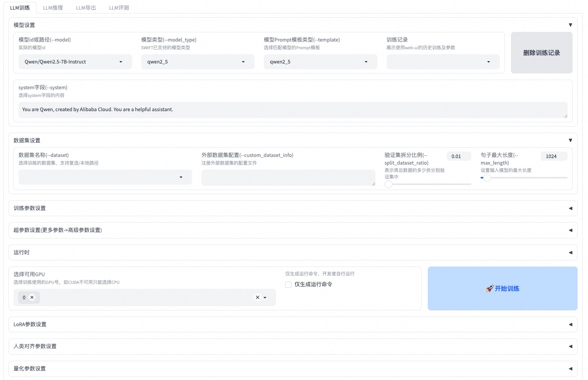Expand the 运行时 section arrow
This screenshot has height=380, width=588.
[x=570, y=253]
